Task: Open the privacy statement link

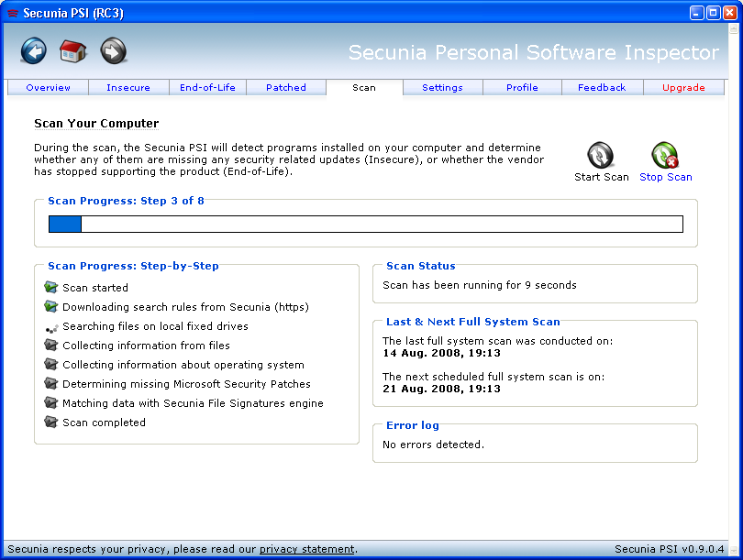Action: pyautogui.click(x=306, y=549)
